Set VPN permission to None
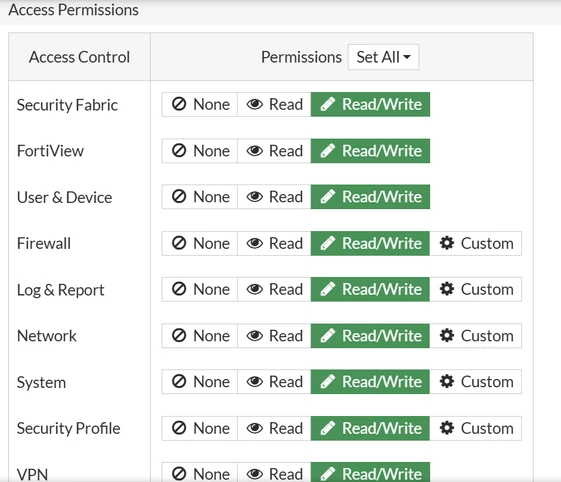561x482 pixels. (200, 472)
